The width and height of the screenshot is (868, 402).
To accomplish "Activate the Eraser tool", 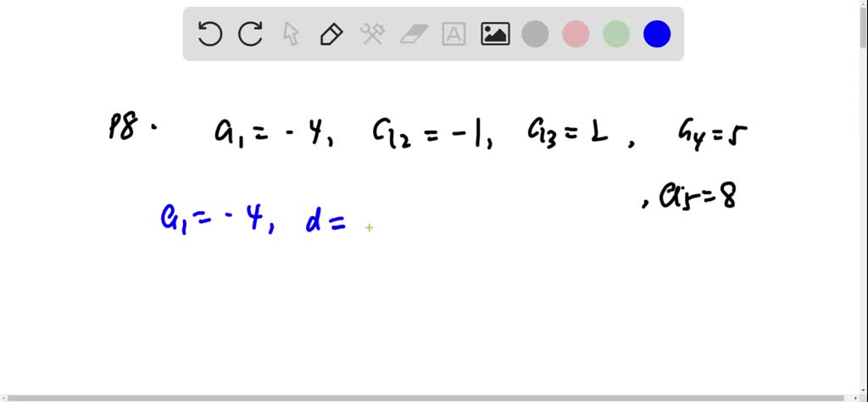I will 414,34.
